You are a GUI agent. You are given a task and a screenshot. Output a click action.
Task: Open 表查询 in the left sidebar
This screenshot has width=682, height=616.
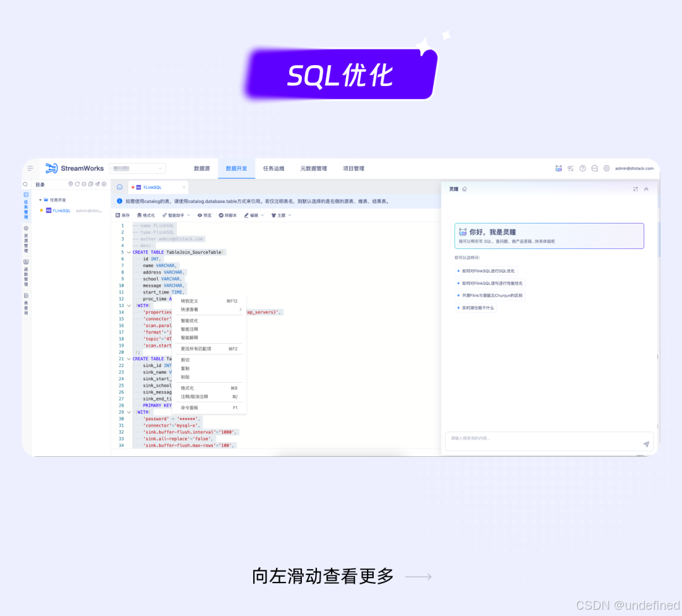point(26,304)
